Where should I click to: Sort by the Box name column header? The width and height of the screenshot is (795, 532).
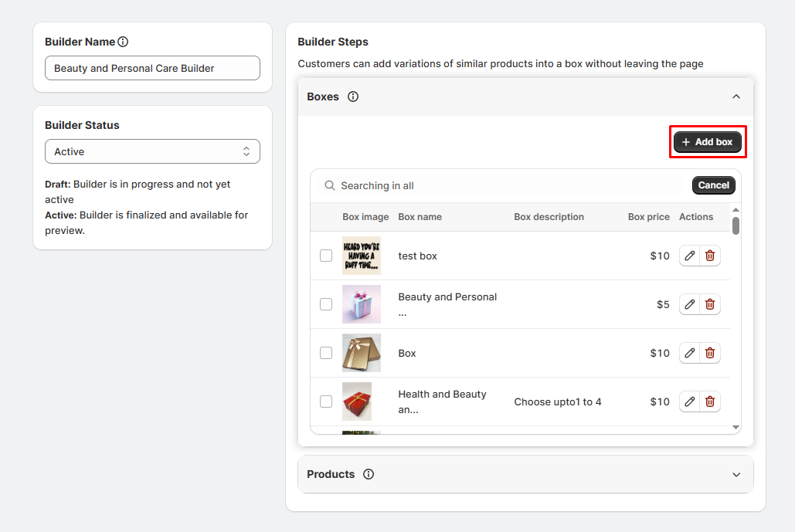[420, 217]
